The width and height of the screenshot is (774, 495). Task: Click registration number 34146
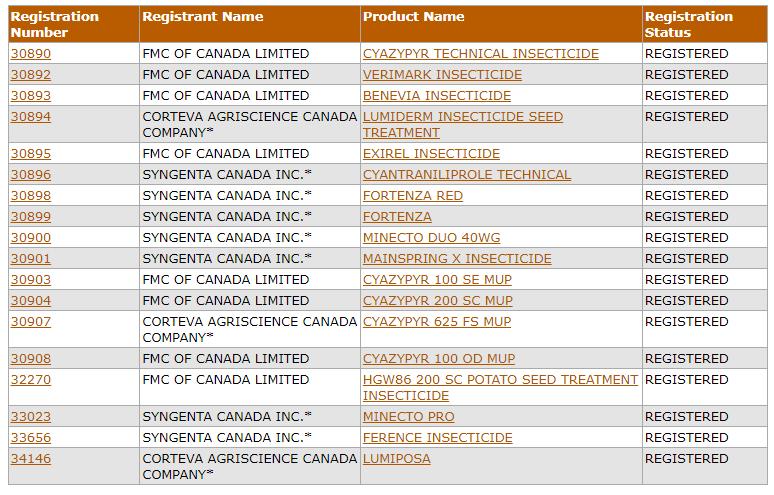point(31,458)
